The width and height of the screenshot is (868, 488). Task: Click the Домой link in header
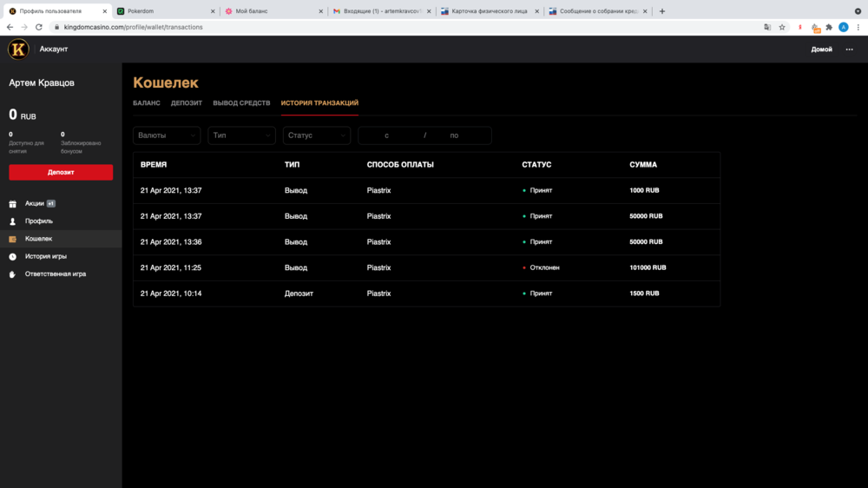tap(821, 49)
